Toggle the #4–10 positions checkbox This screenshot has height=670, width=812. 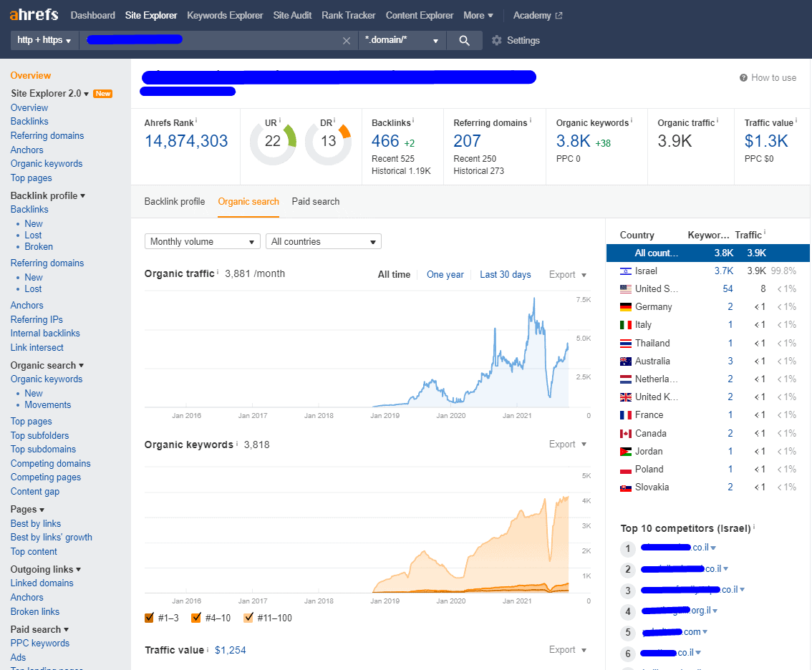pyautogui.click(x=196, y=618)
